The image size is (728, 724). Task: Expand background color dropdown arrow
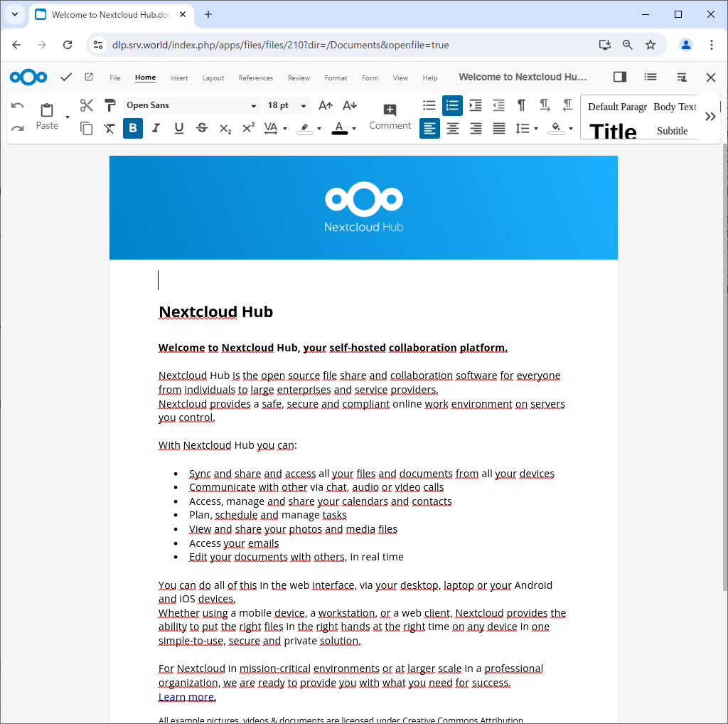click(571, 129)
